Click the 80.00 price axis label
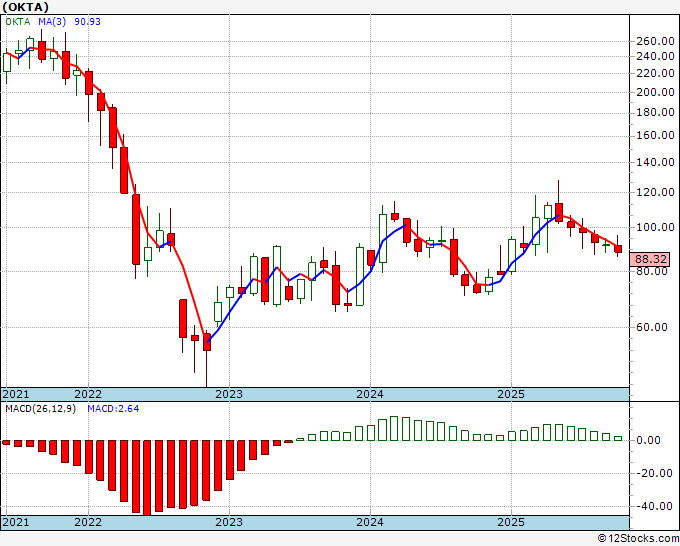Viewport: 680px width, 546px height. (652, 271)
